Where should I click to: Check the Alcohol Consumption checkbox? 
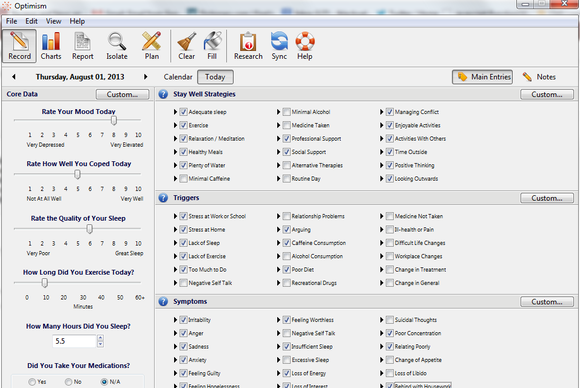point(286,256)
